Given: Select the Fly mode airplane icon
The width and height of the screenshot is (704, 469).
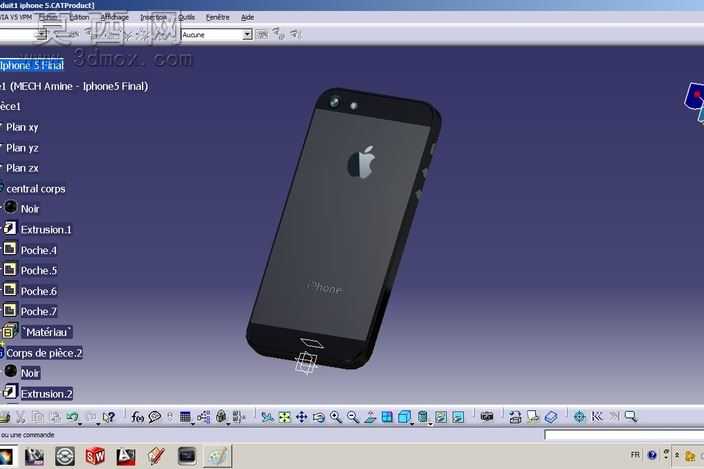Looking at the screenshot, I should [268, 417].
